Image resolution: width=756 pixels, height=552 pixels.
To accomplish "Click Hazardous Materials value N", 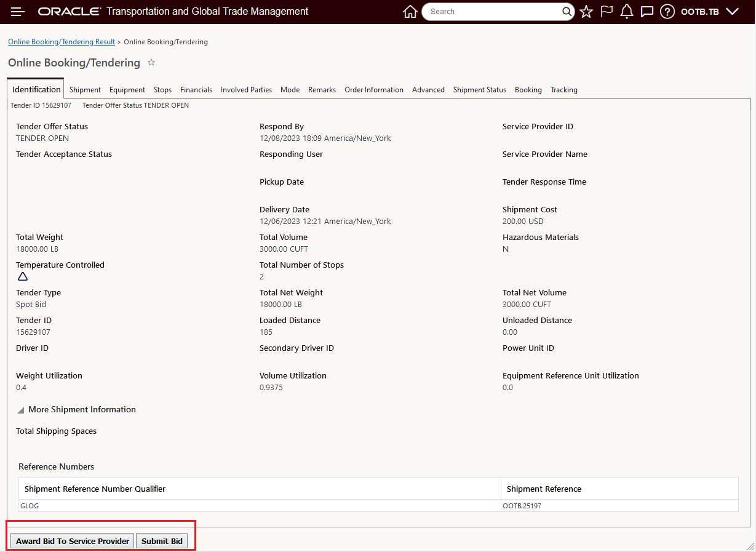I will [506, 249].
